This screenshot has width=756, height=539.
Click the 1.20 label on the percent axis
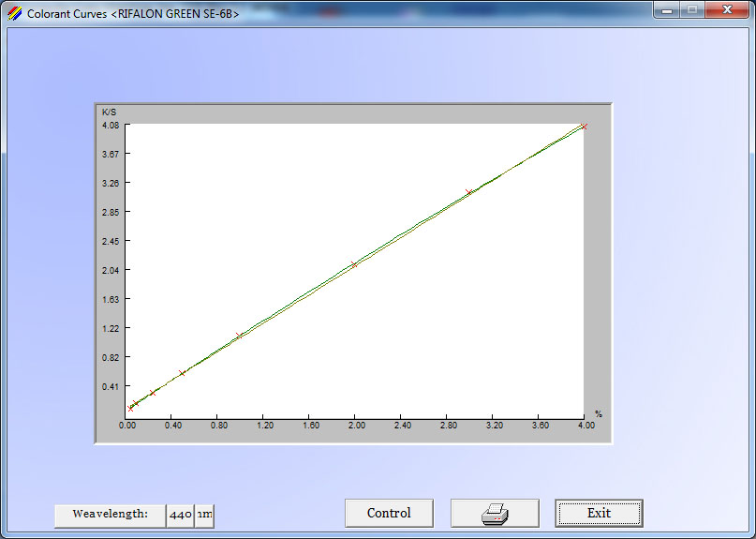coord(265,426)
